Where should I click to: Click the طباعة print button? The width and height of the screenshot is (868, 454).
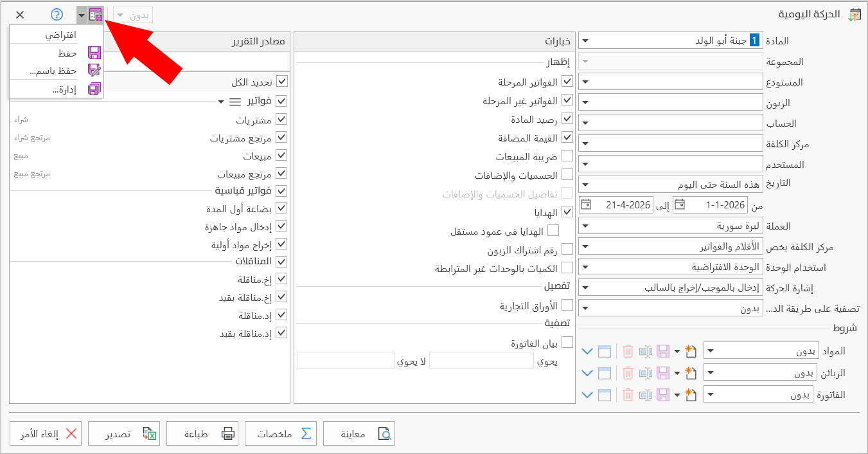(202, 433)
